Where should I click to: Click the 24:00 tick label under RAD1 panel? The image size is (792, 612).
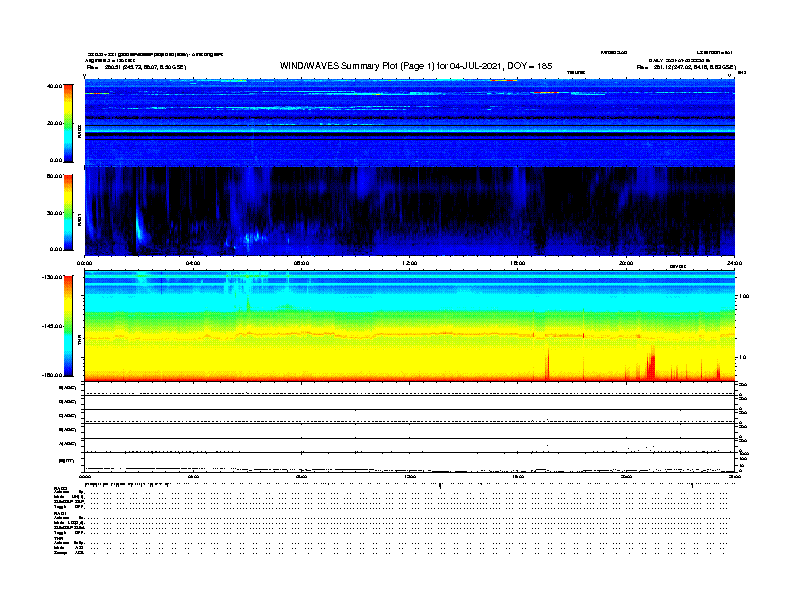pos(733,263)
